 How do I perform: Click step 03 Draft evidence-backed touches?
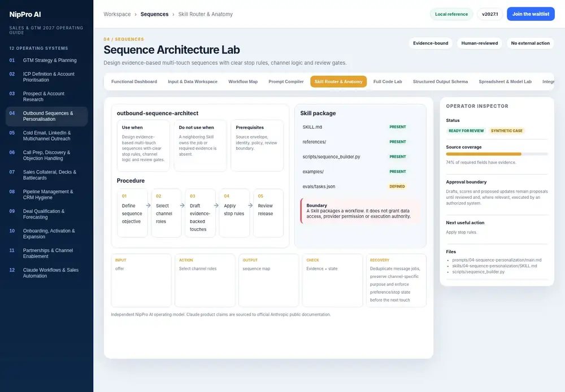[x=201, y=213]
